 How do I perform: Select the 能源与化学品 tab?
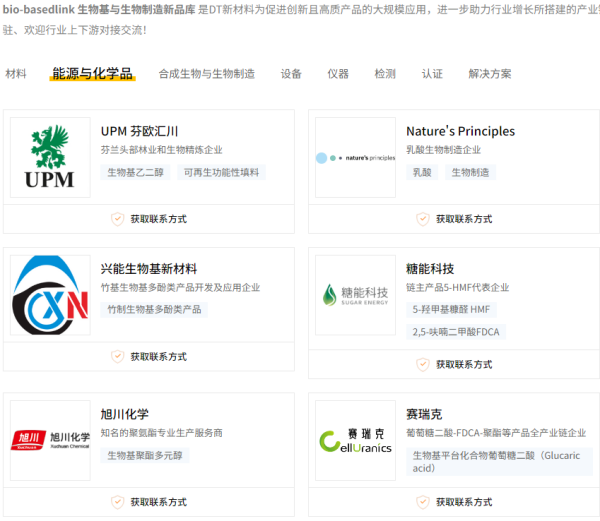click(x=92, y=74)
